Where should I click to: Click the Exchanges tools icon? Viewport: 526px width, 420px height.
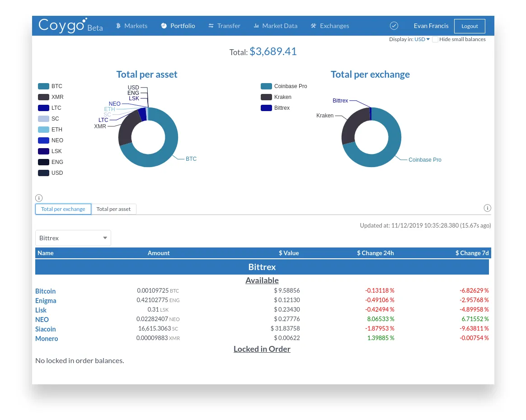point(313,26)
